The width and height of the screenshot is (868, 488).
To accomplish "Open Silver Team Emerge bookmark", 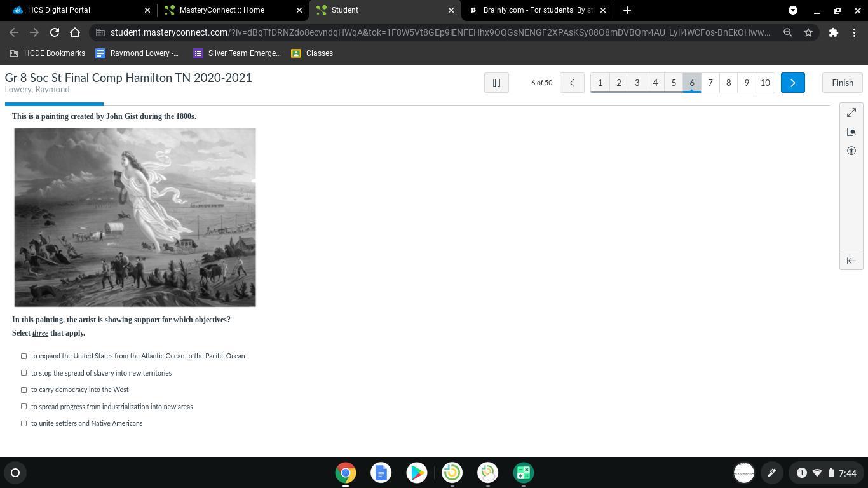I will click(237, 53).
